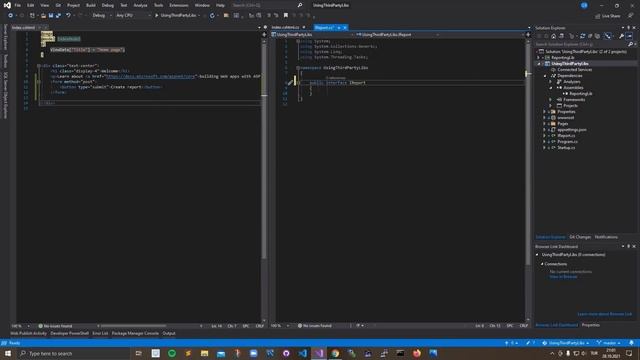Click Learn more about Browser Link
This screenshot has width=640, height=360.
click(x=604, y=314)
